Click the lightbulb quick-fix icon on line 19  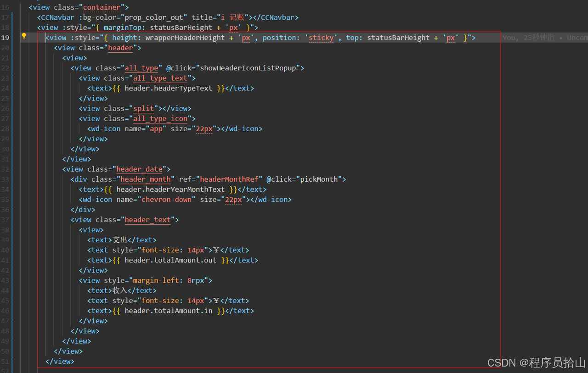click(24, 36)
